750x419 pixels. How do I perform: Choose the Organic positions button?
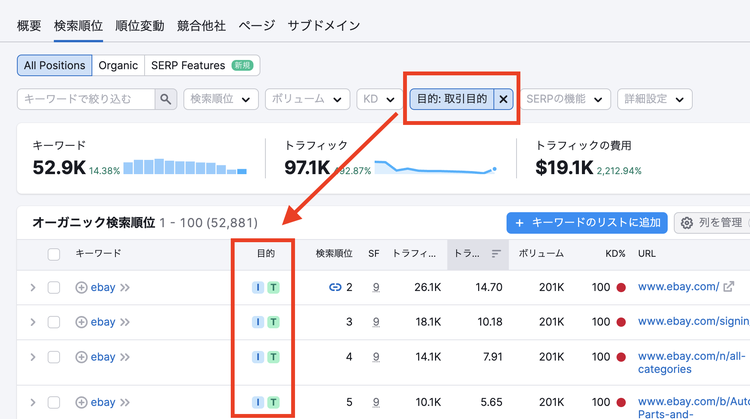(118, 66)
